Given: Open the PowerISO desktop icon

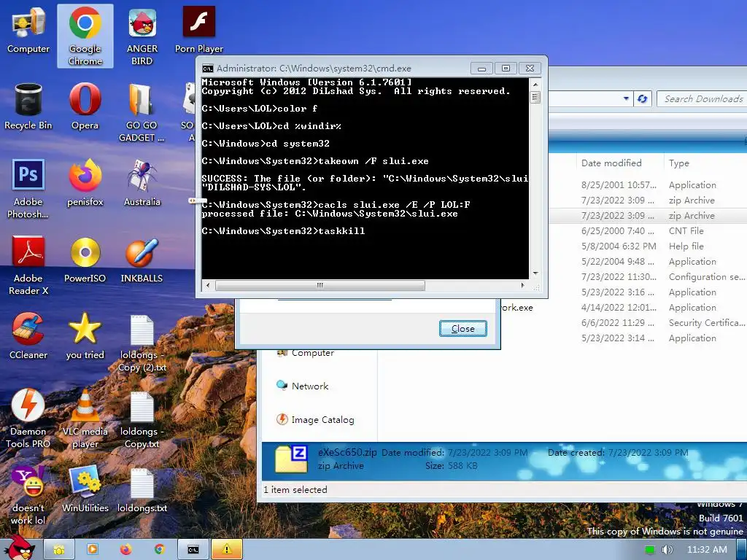Looking at the screenshot, I should click(x=85, y=260).
